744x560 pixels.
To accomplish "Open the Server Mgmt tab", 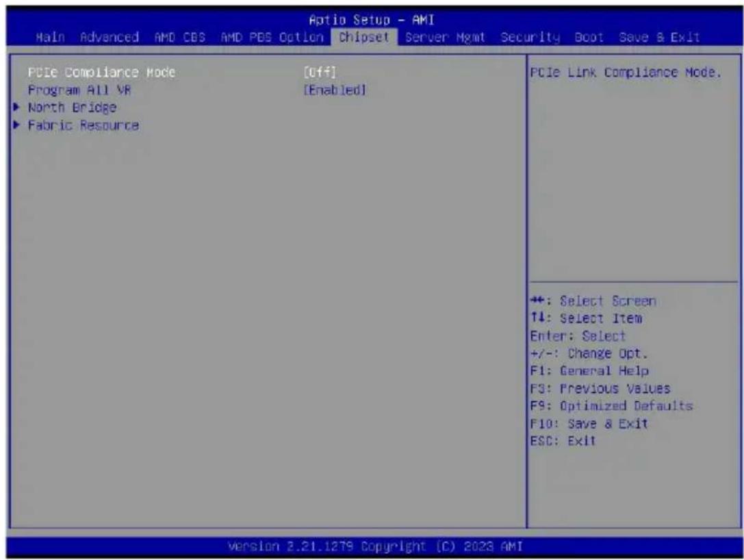I will (445, 37).
